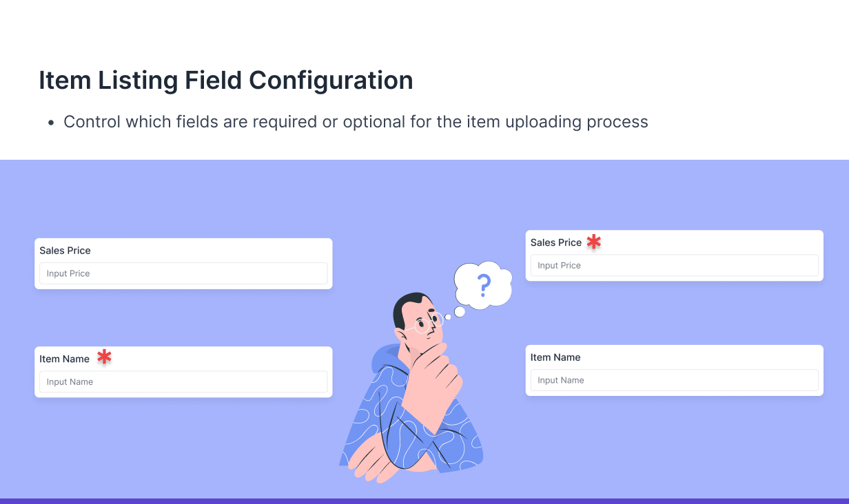Click the blue question mark symbol

pos(484,284)
